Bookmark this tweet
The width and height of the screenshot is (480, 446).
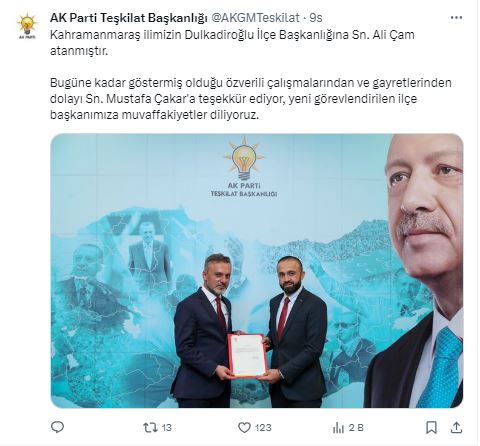pyautogui.click(x=431, y=427)
